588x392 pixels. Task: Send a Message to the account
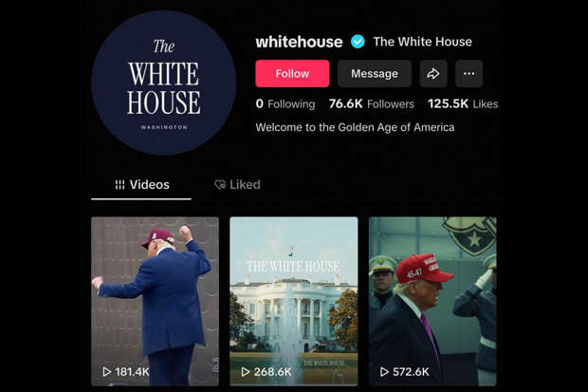(x=375, y=74)
